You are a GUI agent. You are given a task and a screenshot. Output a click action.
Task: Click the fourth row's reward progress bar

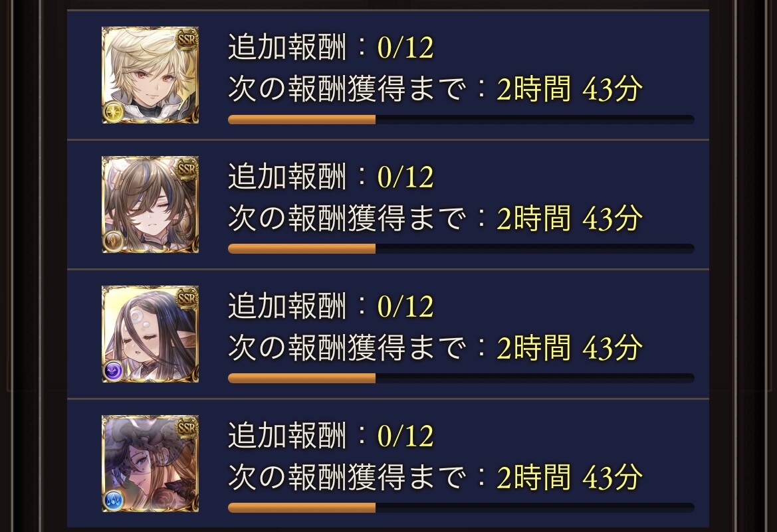tap(461, 507)
